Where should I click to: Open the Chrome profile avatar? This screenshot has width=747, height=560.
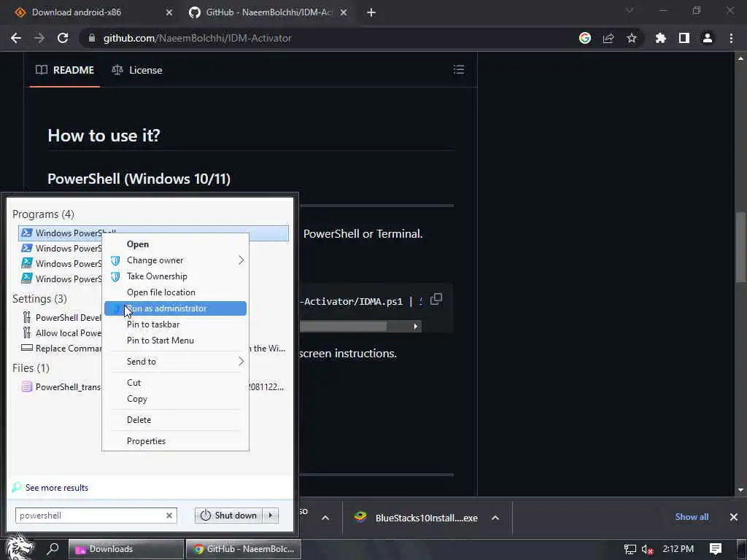point(708,38)
